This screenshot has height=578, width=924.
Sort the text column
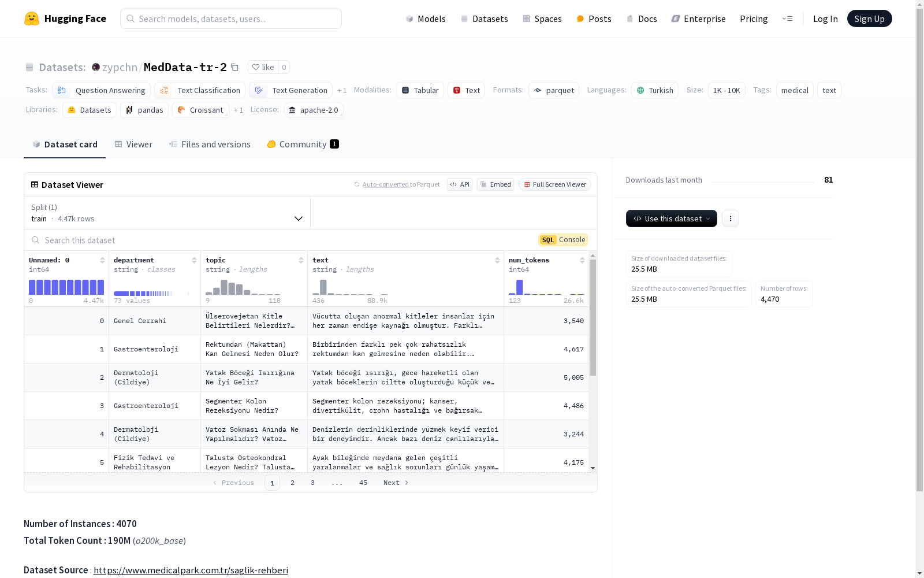(497, 260)
